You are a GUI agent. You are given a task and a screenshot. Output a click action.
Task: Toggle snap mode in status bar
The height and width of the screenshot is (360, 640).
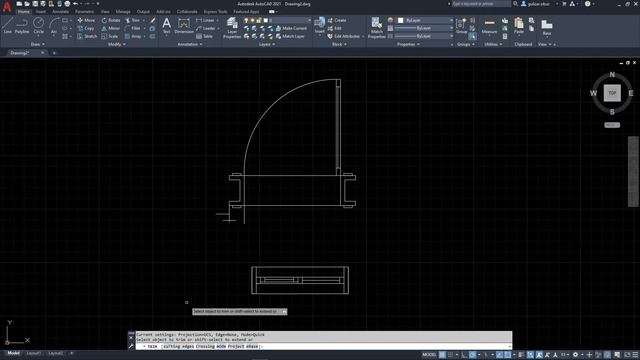pos(451,355)
